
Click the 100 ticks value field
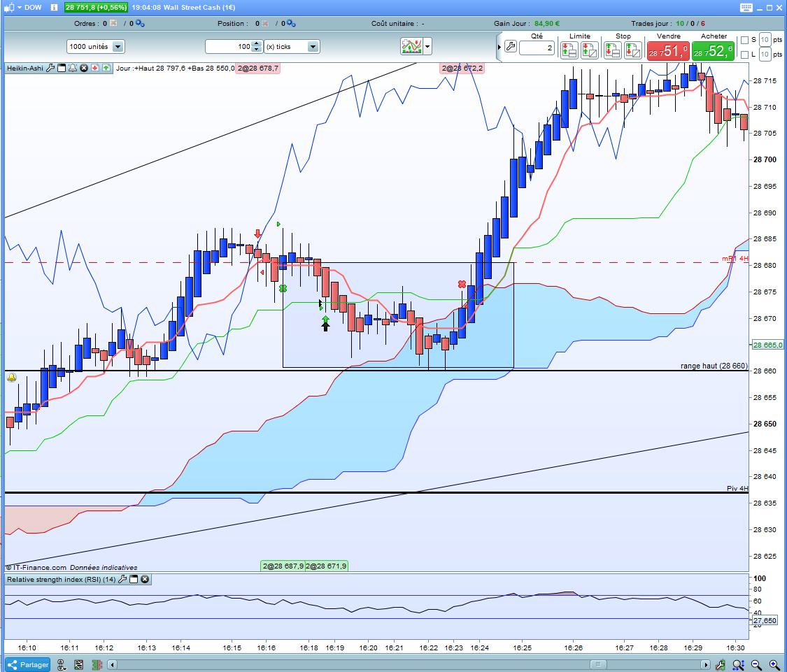[228, 47]
